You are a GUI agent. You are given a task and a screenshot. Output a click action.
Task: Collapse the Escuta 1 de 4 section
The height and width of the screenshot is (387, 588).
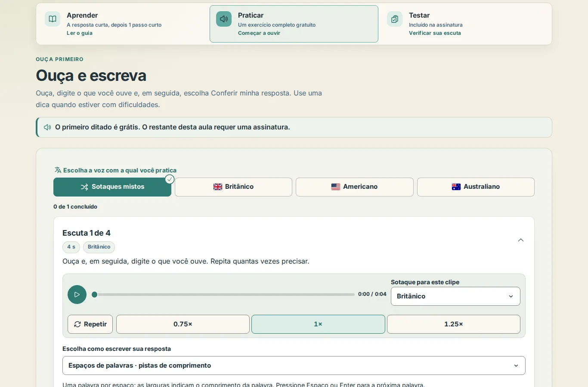click(521, 240)
